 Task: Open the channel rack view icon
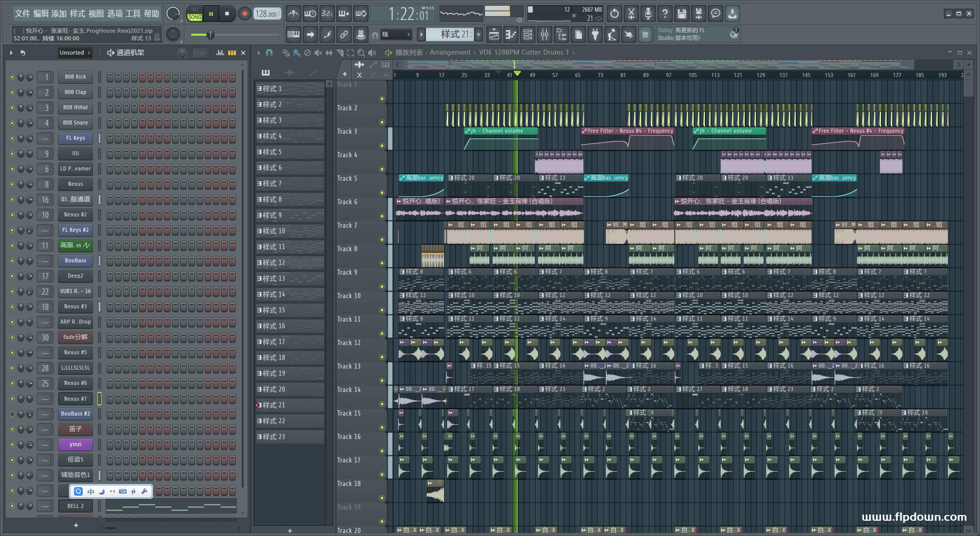(528, 35)
